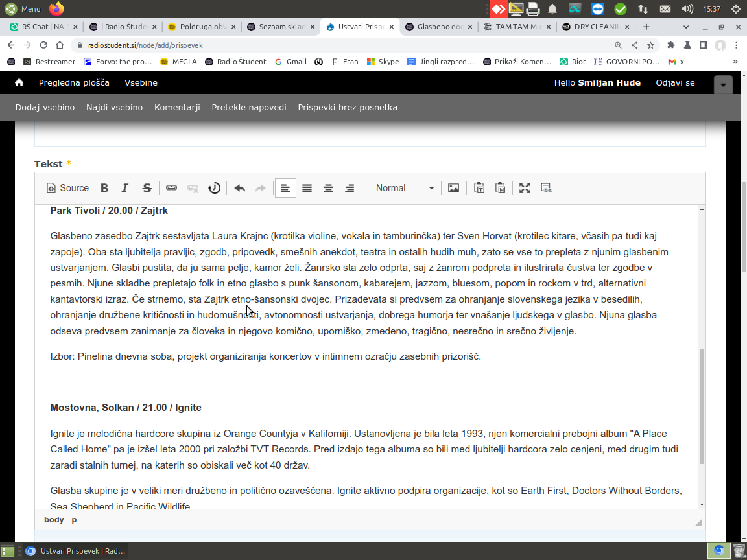Click paste from Word icon
This screenshot has height=560, width=747.
500,188
